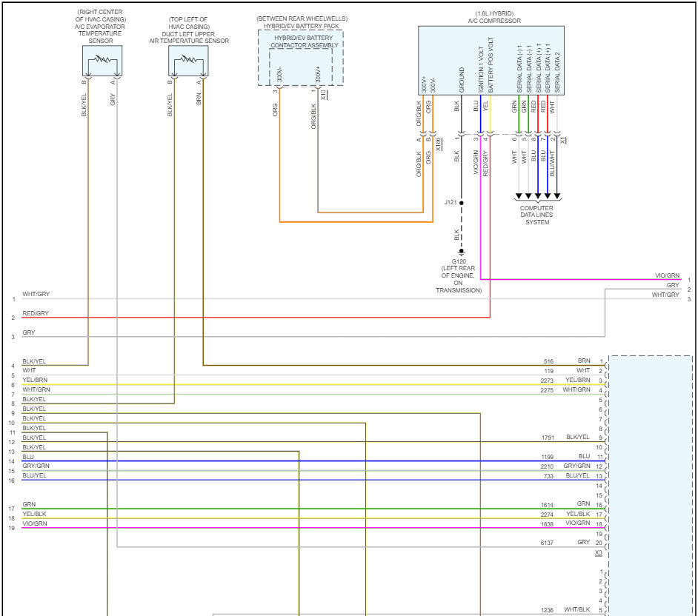The image size is (698, 616).
Task: Click circuit number 1791
Action: 548,438
